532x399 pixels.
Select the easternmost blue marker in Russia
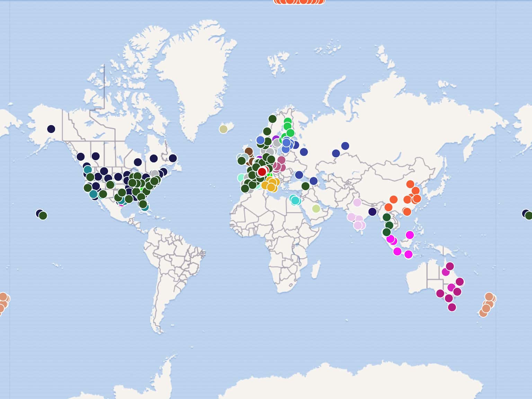(345, 146)
